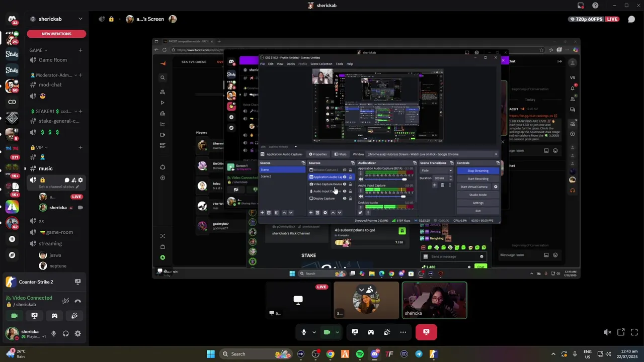Open more options ellipsis in call controls
The image size is (644, 362).
(403, 332)
